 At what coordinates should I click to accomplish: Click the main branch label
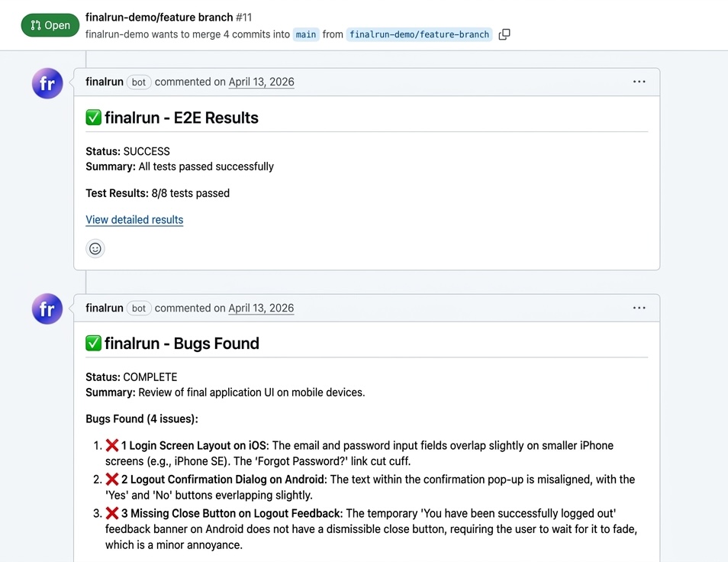point(305,34)
